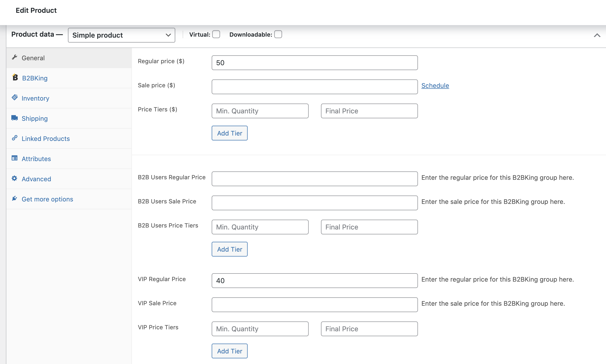Click Final Price for VIP Price Tiers
Screen dimensions: 606x364
pyautogui.click(x=369, y=329)
